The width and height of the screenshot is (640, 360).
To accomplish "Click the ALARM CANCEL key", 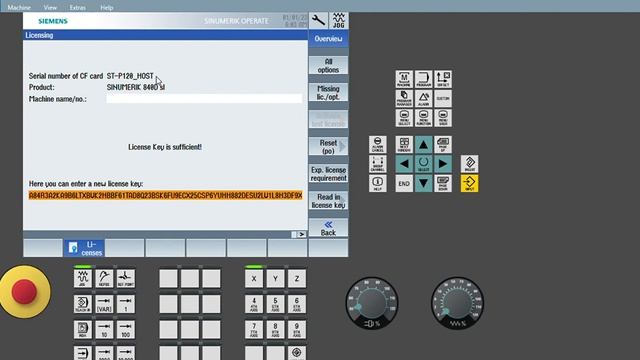I will click(378, 144).
